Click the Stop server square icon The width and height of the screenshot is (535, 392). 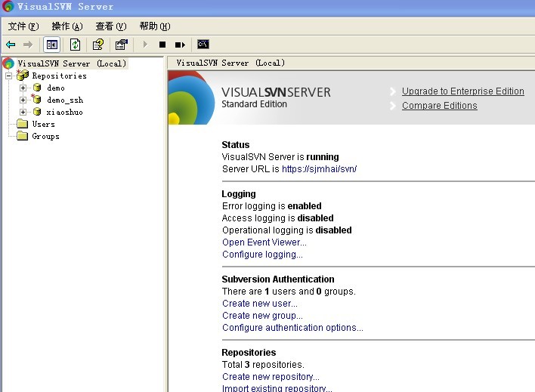point(162,45)
